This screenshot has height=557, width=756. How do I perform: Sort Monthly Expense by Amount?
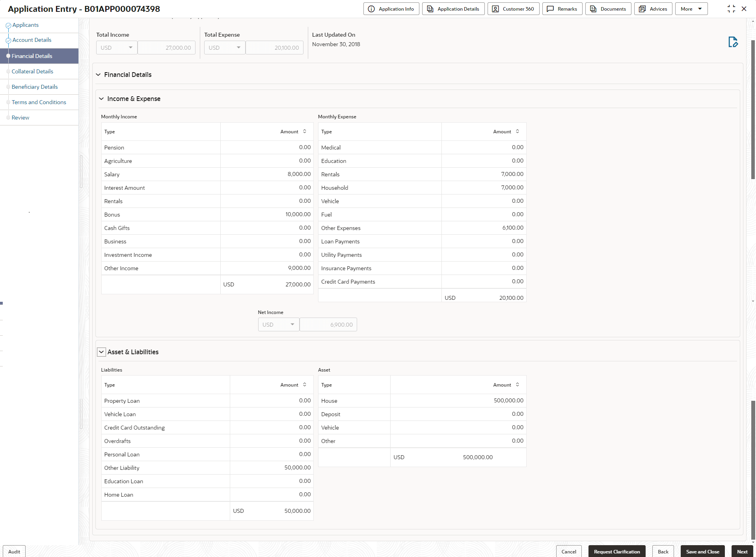click(518, 131)
